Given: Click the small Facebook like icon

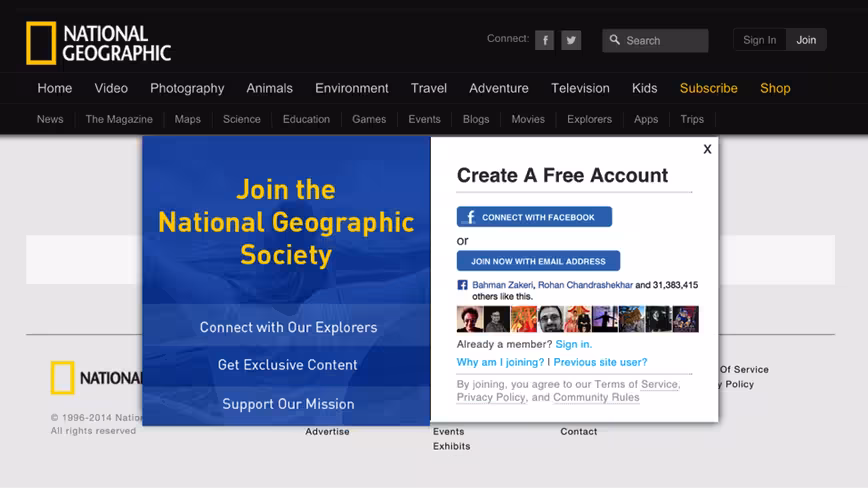Looking at the screenshot, I should [462, 285].
